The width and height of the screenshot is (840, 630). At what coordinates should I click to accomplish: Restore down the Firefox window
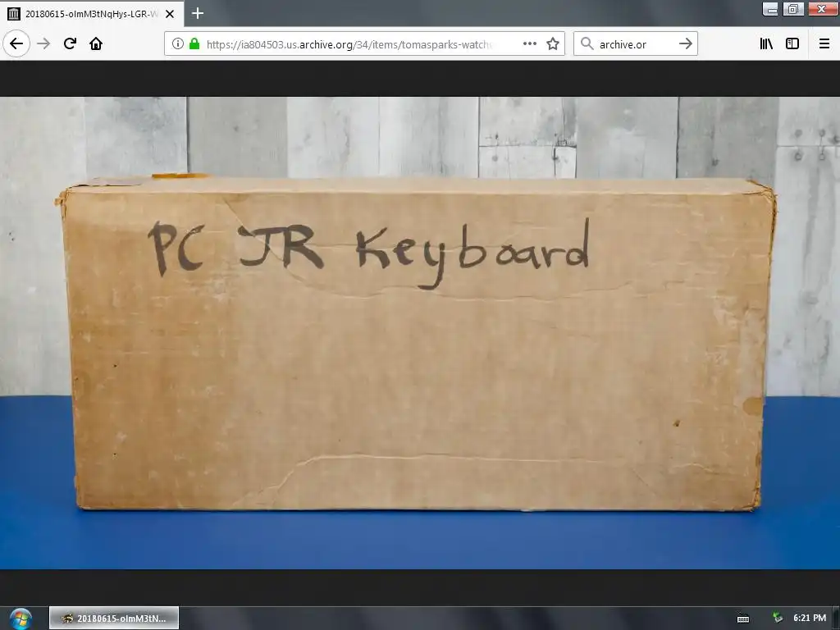[x=793, y=8]
